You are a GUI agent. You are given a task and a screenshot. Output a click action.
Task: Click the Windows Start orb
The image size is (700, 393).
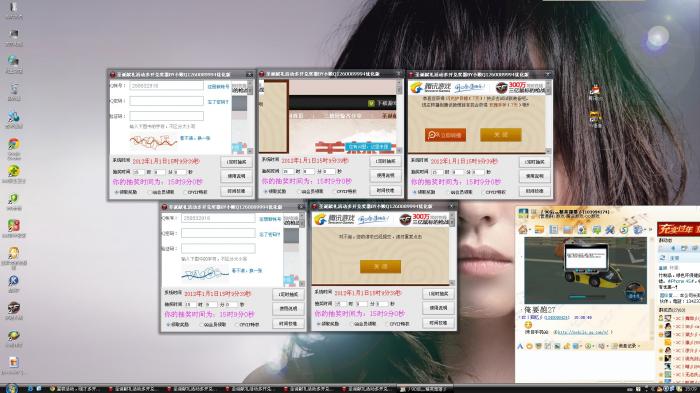pos(11,389)
